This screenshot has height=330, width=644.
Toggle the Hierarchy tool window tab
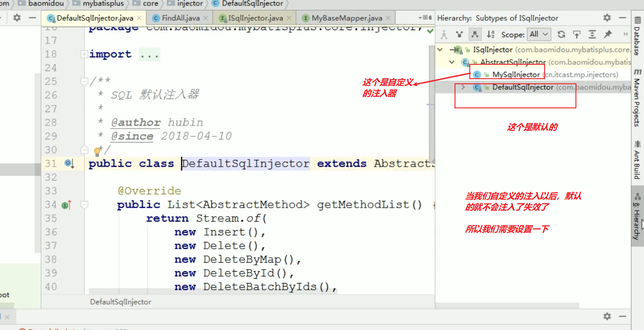637,216
